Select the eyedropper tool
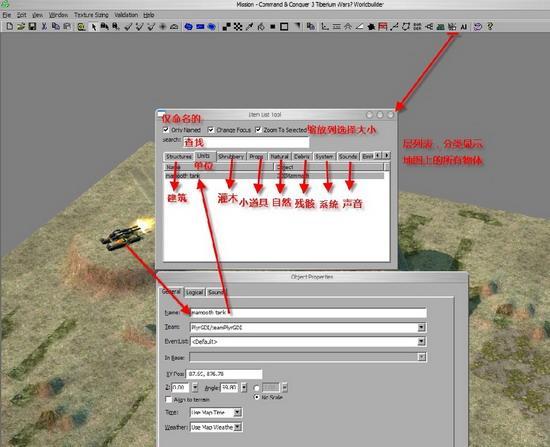 [x=249, y=27]
